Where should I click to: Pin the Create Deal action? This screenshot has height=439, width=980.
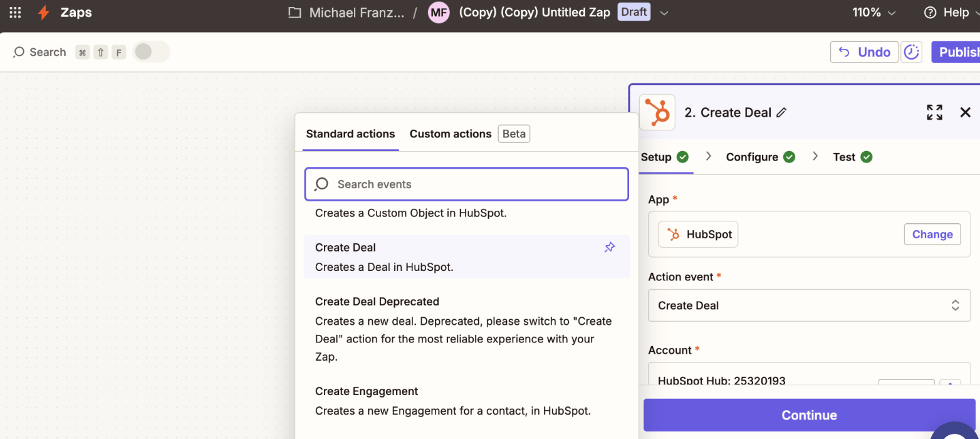pyautogui.click(x=610, y=248)
